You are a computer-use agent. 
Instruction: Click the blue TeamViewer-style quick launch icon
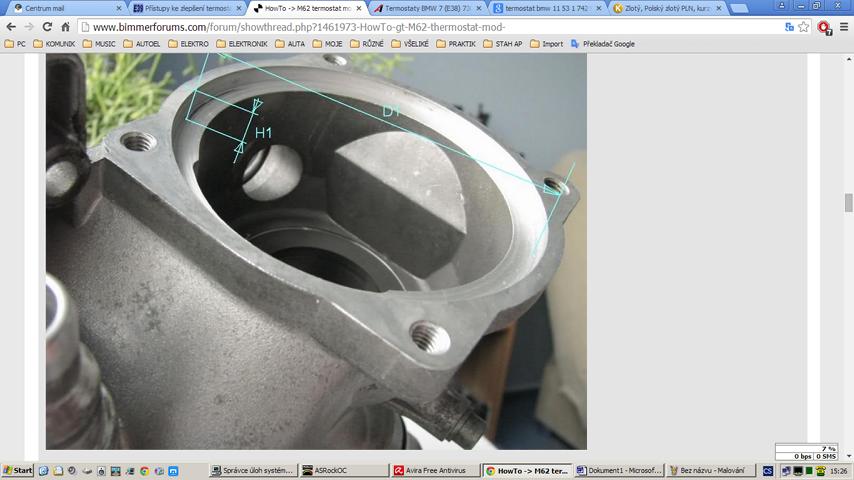coord(173,471)
